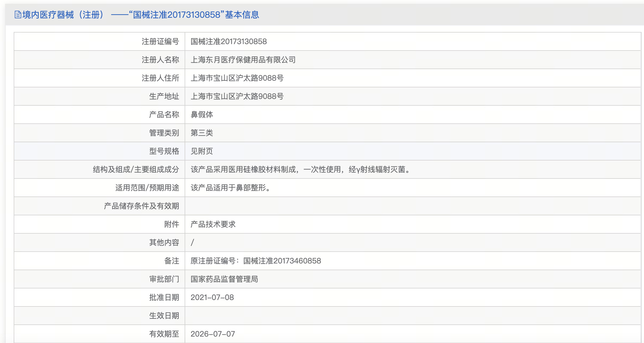Click the composition text starting 该产品采用医用硅橡胶材料制成

[x=300, y=169]
